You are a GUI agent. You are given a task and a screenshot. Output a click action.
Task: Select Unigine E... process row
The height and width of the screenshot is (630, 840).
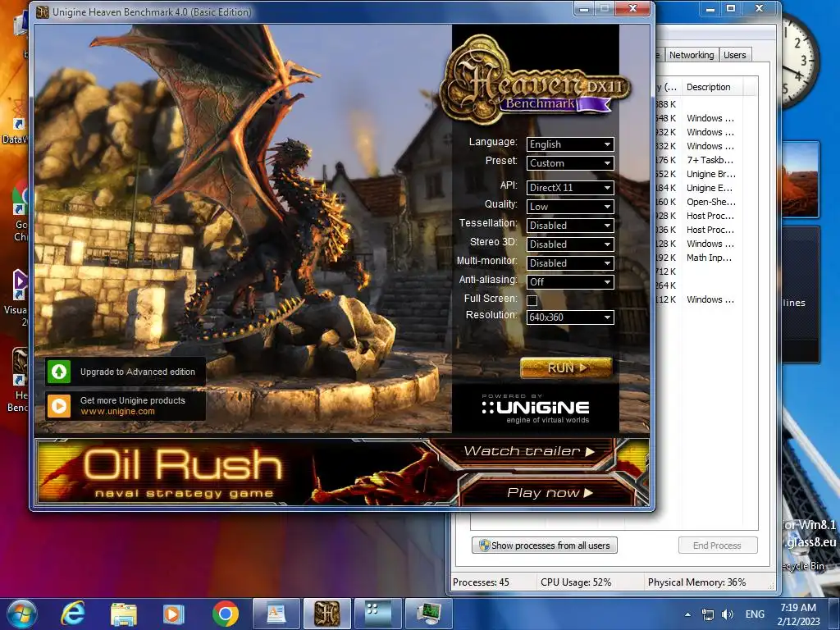pyautogui.click(x=707, y=188)
